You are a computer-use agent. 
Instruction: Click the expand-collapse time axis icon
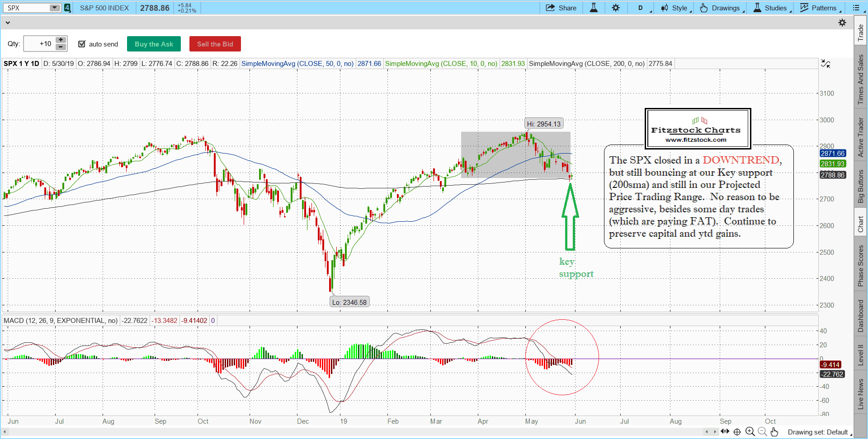(x=725, y=432)
